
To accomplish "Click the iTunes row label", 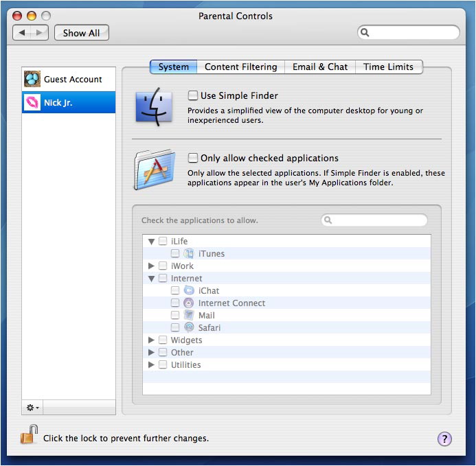I will click(212, 254).
